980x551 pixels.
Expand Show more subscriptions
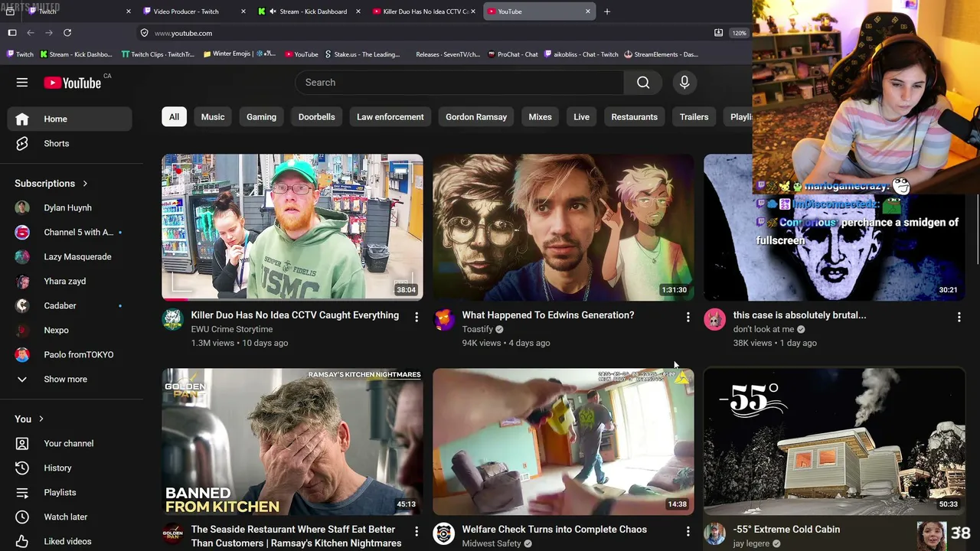point(70,380)
